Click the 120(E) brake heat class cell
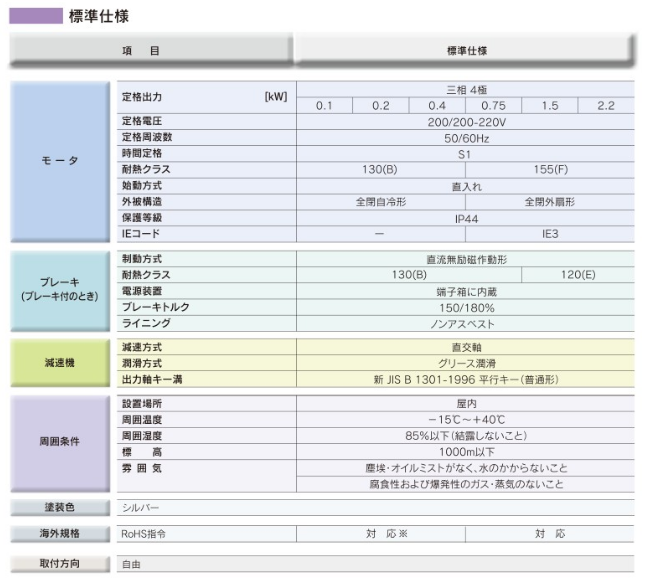645x579 pixels. click(577, 274)
